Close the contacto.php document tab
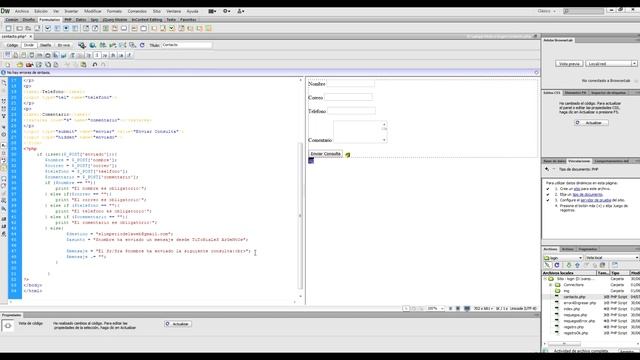Image resolution: width=640 pixels, height=360 pixels. pos(30,36)
